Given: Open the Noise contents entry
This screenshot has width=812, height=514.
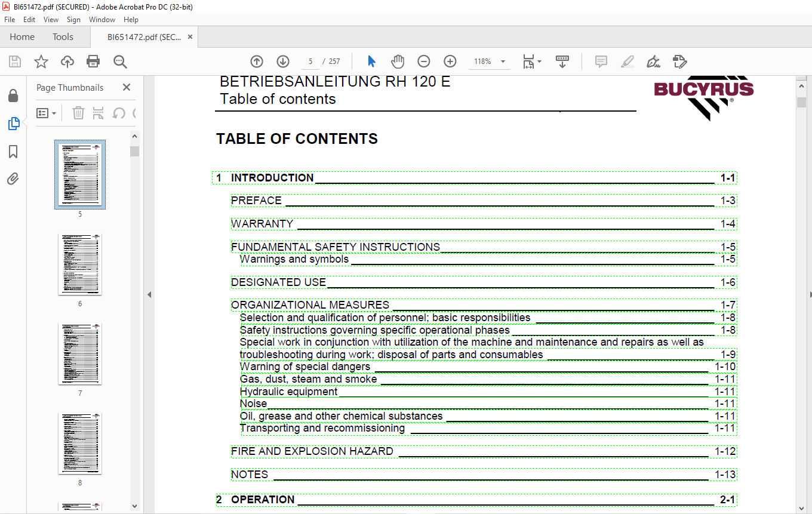Looking at the screenshot, I should [x=488, y=404].
